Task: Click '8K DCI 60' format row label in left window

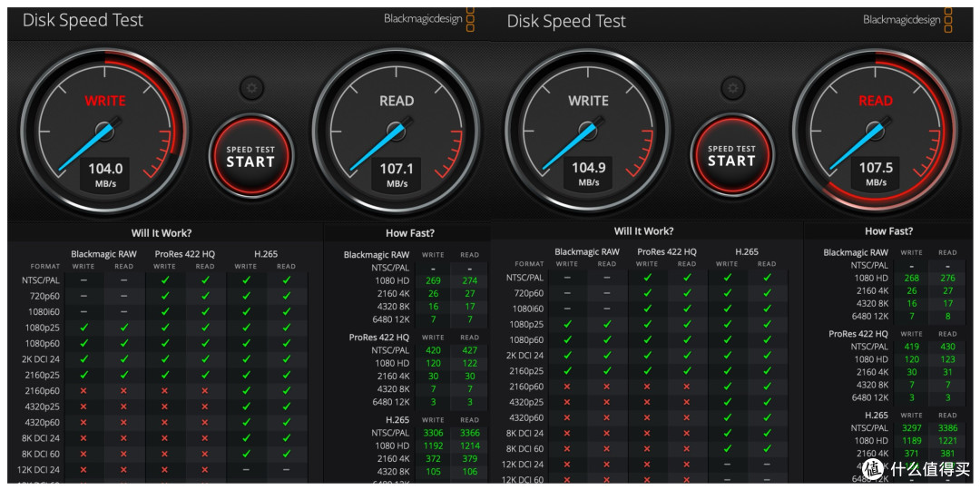Action: [x=40, y=455]
